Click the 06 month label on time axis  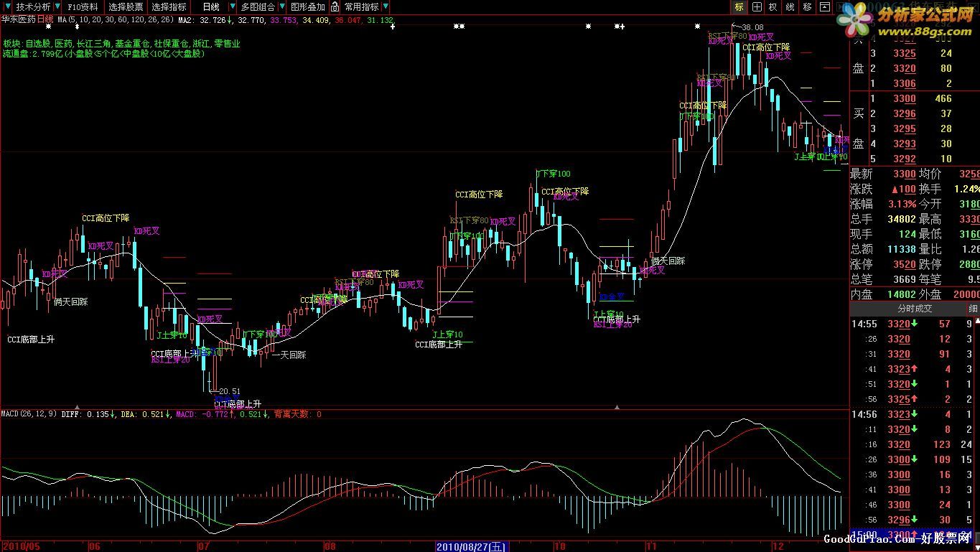(x=94, y=547)
